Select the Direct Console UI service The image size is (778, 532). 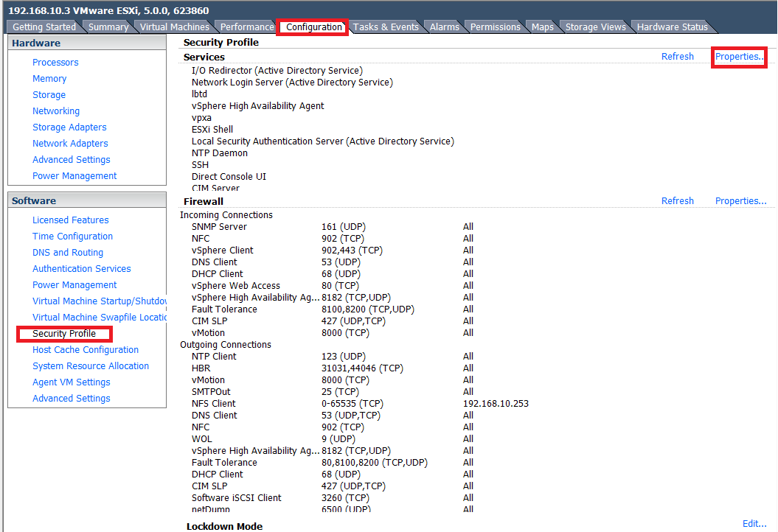point(229,177)
